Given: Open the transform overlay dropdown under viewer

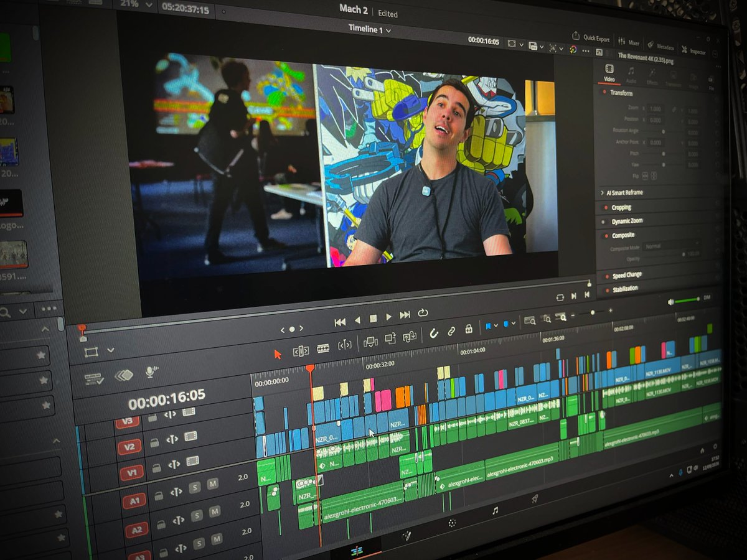Looking at the screenshot, I should (111, 350).
